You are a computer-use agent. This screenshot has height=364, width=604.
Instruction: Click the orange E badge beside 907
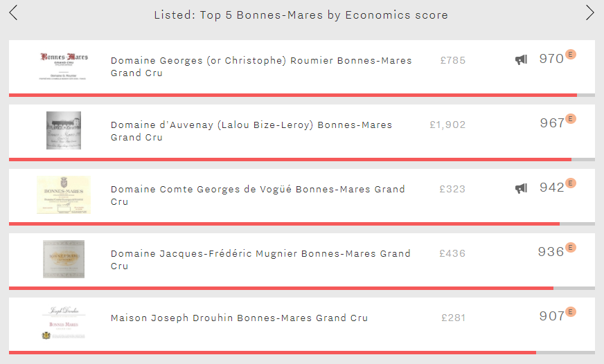(571, 311)
